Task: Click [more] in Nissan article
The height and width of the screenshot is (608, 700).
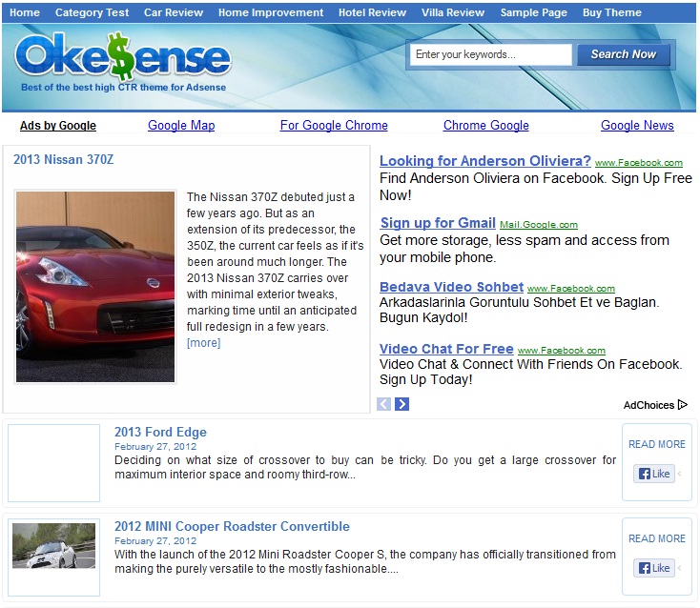Action: 203,343
